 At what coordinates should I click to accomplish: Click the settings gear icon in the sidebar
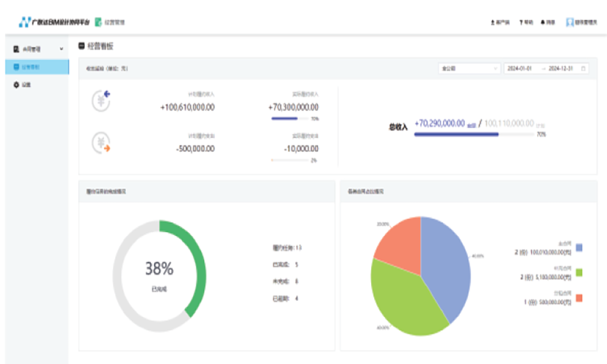[x=17, y=84]
